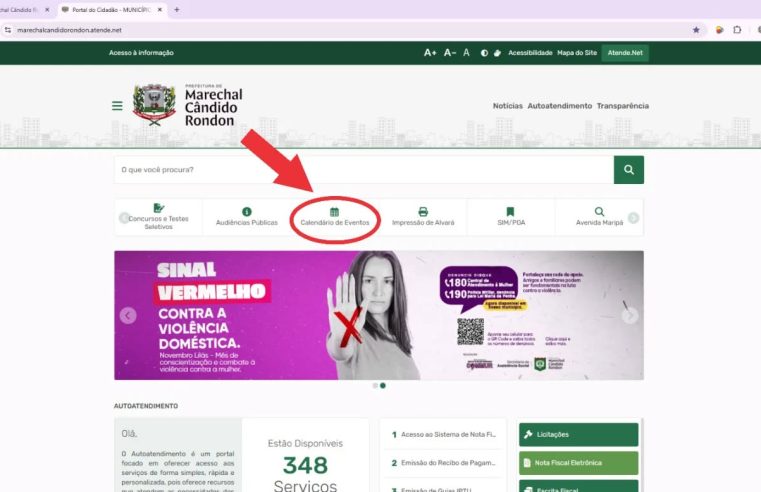Open Acesso ao Sistema de Nota Fi... service
The height and width of the screenshot is (492, 761).
click(x=444, y=435)
